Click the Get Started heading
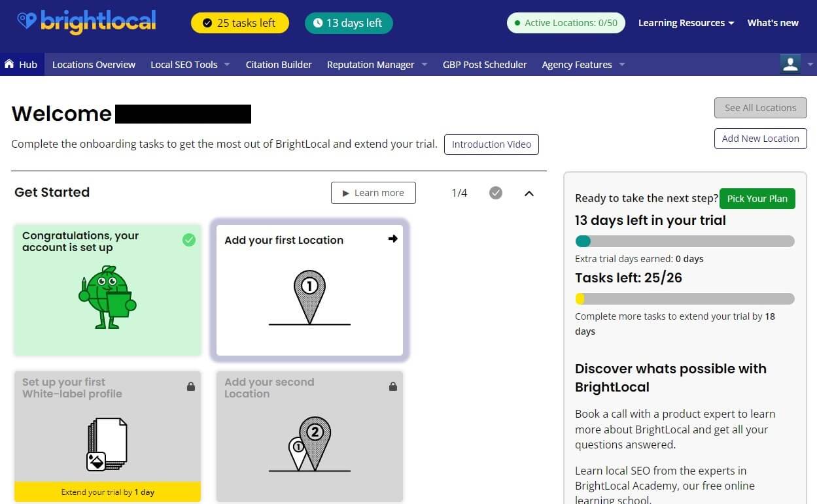The height and width of the screenshot is (504, 817). pyautogui.click(x=52, y=192)
